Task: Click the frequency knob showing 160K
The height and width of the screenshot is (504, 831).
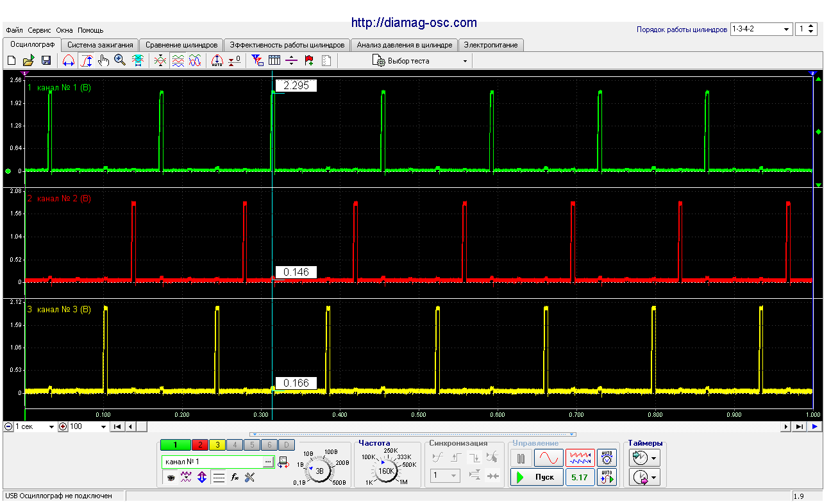Action: click(x=386, y=470)
